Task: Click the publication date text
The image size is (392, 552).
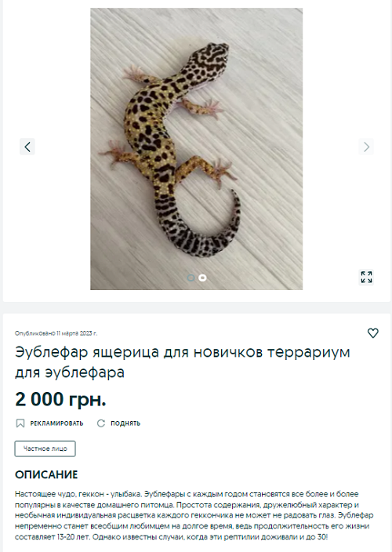Action: (56, 333)
